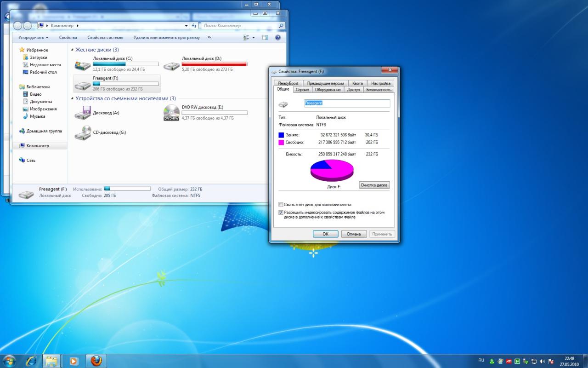Switch to the ReadyBoost tab
The width and height of the screenshot is (588, 368).
288,83
